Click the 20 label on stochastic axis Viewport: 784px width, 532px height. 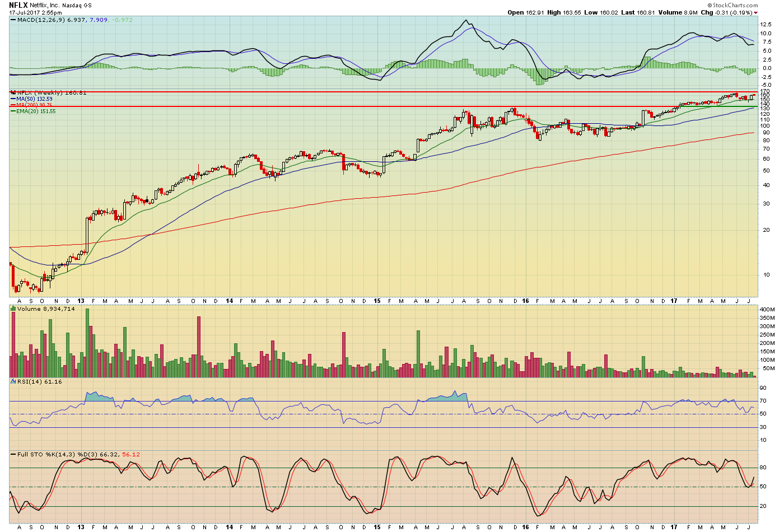pyautogui.click(x=763, y=506)
